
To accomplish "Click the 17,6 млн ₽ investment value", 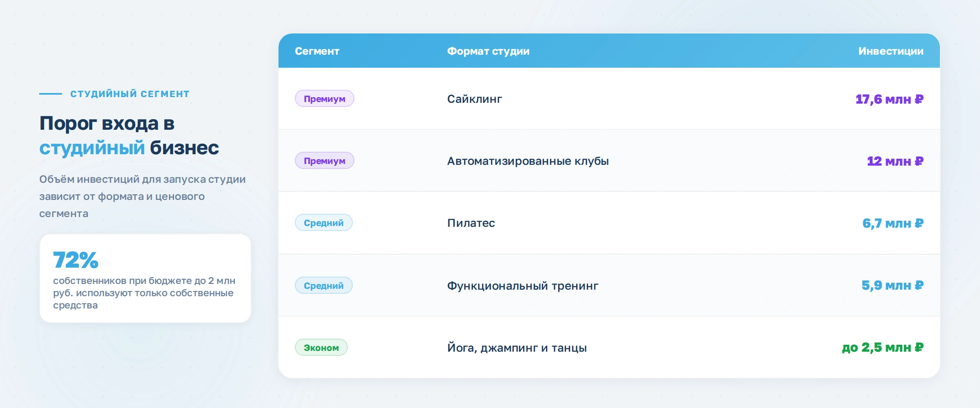I will 889,99.
